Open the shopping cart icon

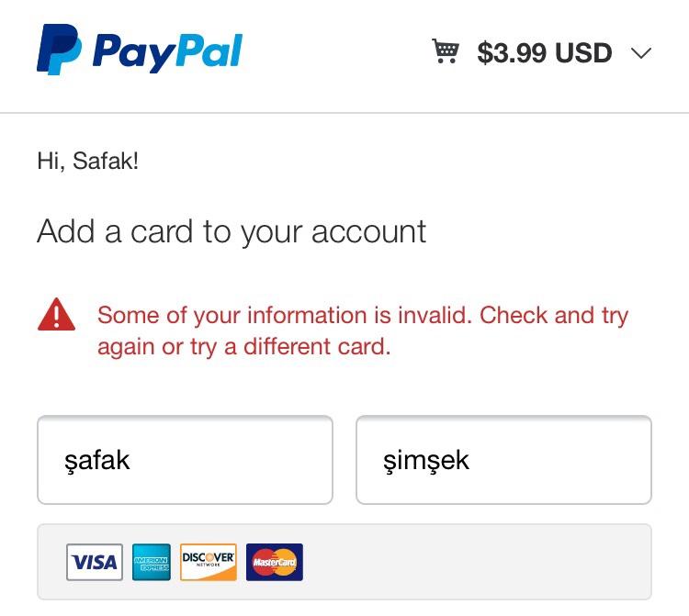446,51
